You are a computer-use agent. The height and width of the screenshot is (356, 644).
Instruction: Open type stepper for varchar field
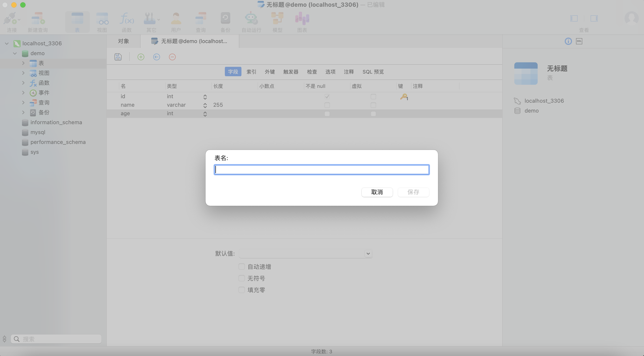point(205,105)
